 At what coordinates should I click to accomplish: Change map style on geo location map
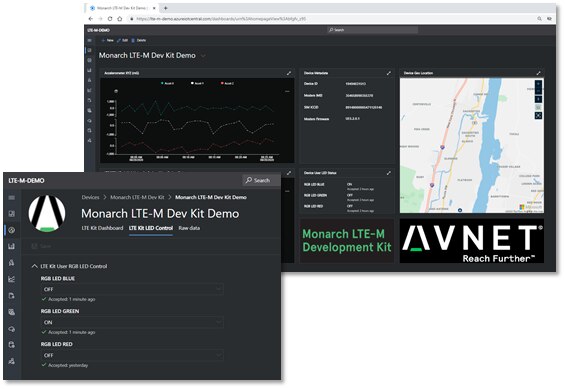coord(538,107)
